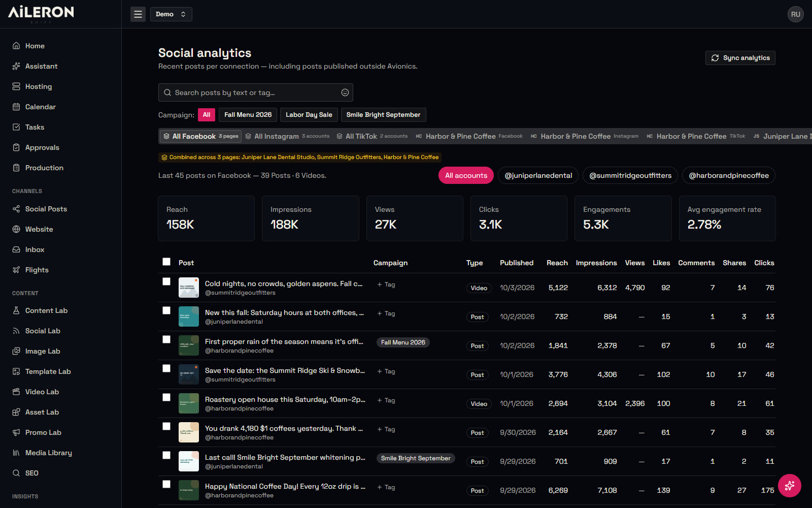Click the Tasks checkbox icon in sidebar

pyautogui.click(x=16, y=127)
